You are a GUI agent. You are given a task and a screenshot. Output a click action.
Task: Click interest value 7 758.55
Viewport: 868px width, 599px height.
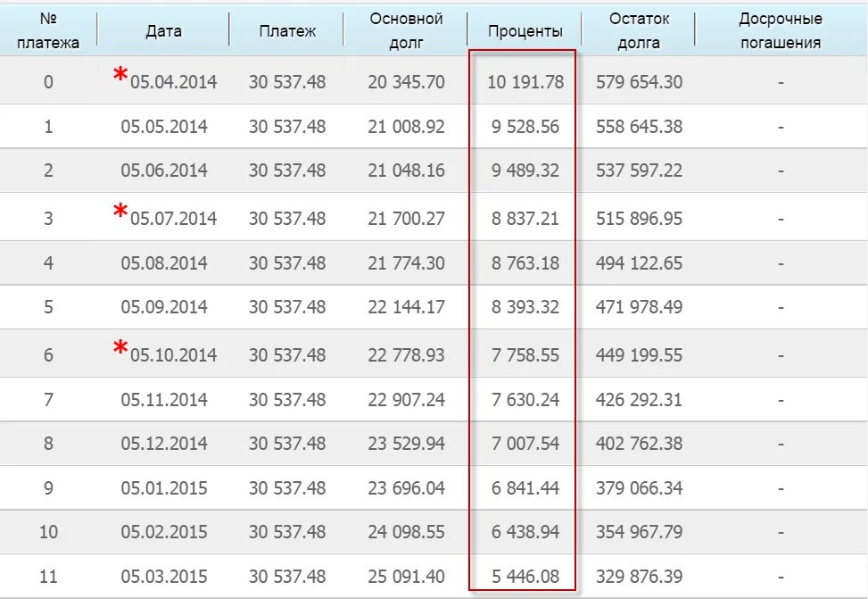click(x=525, y=354)
